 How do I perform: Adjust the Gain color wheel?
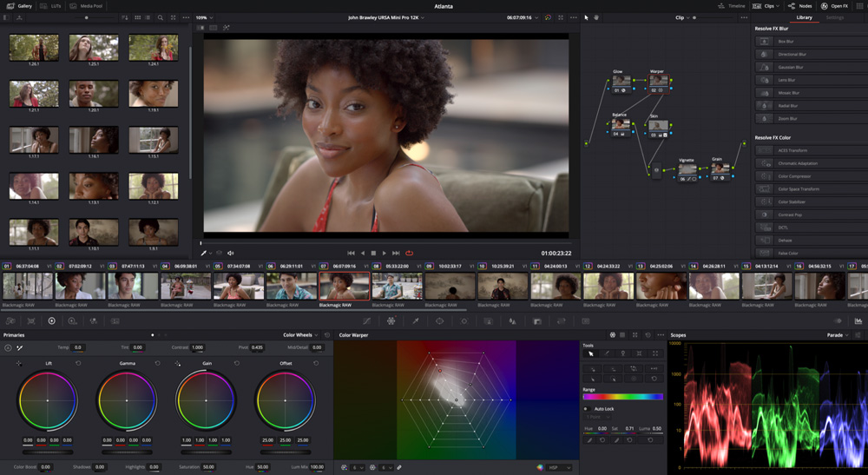(x=206, y=400)
